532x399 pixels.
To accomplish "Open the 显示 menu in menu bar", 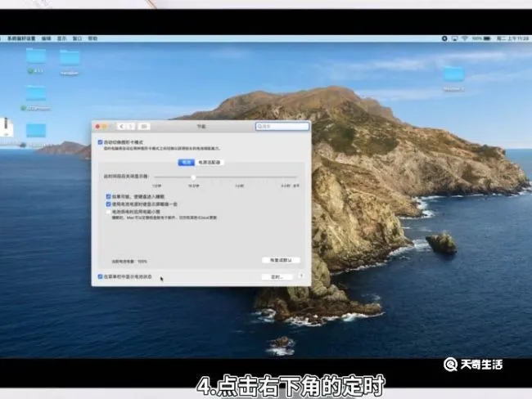I will point(61,38).
